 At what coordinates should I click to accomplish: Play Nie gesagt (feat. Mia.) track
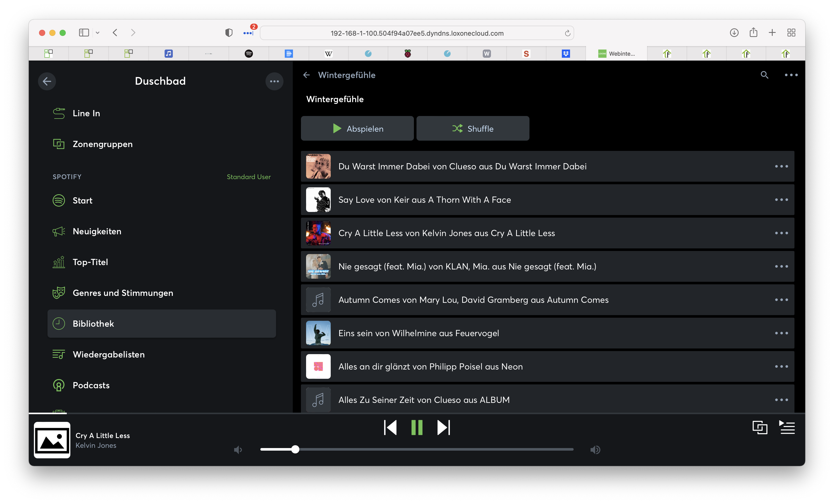point(547,267)
